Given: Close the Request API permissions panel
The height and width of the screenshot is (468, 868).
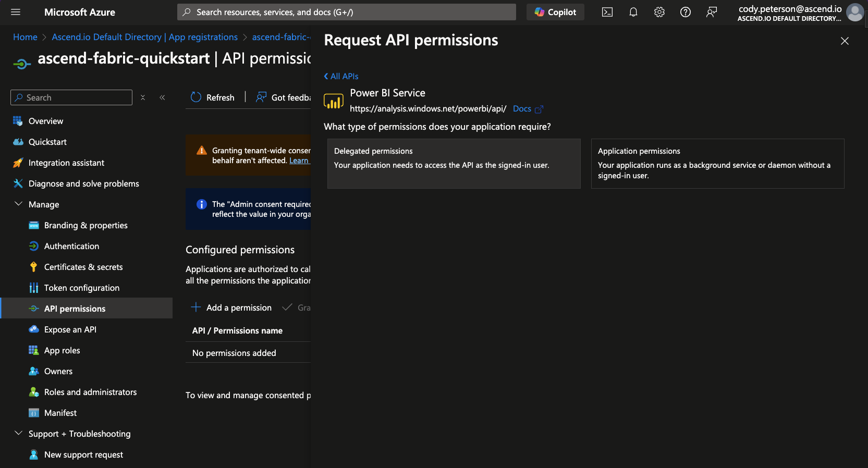Looking at the screenshot, I should (x=845, y=41).
